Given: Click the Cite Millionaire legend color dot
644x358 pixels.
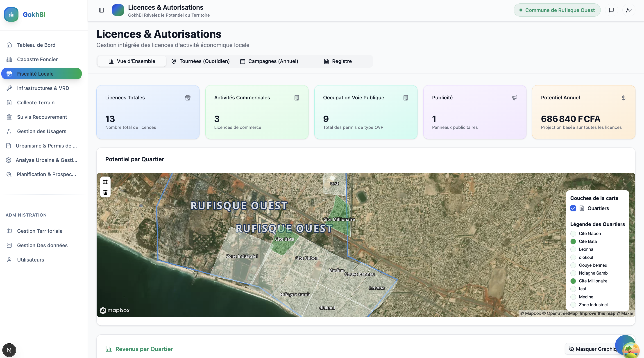Looking at the screenshot, I should (573, 281).
